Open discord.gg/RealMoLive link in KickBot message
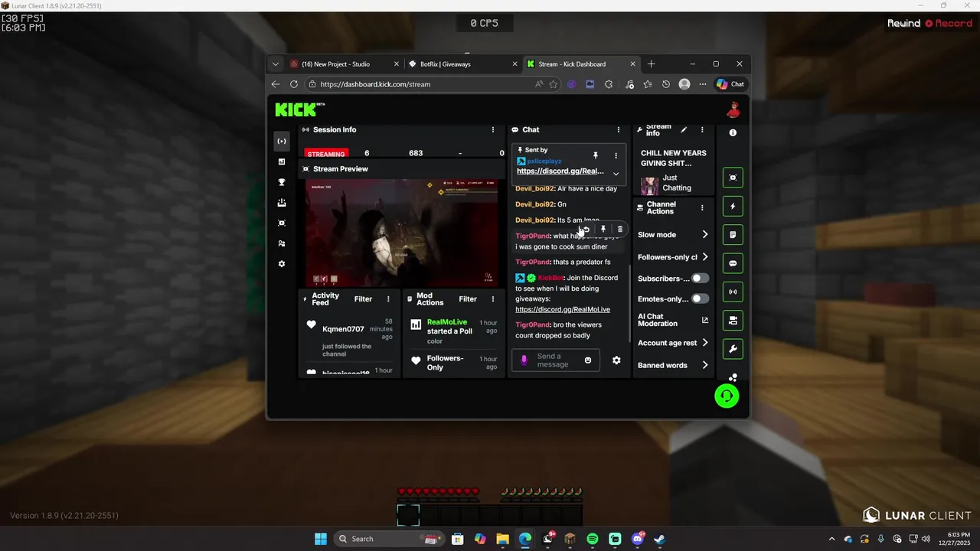 [x=563, y=309]
